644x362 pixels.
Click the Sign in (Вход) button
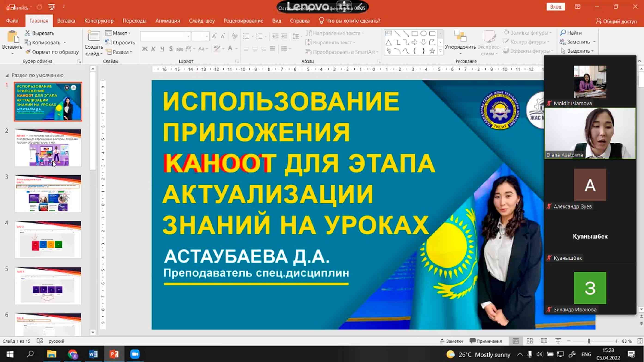point(556,7)
